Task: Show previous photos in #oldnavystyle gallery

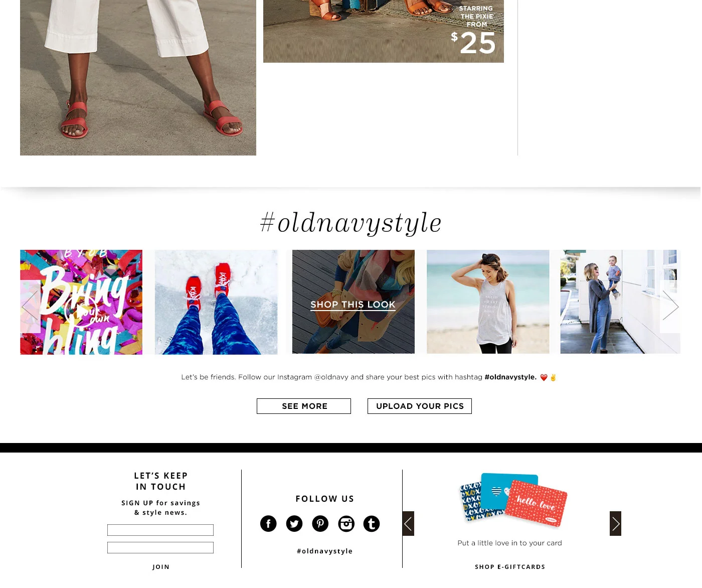Action: (x=30, y=307)
